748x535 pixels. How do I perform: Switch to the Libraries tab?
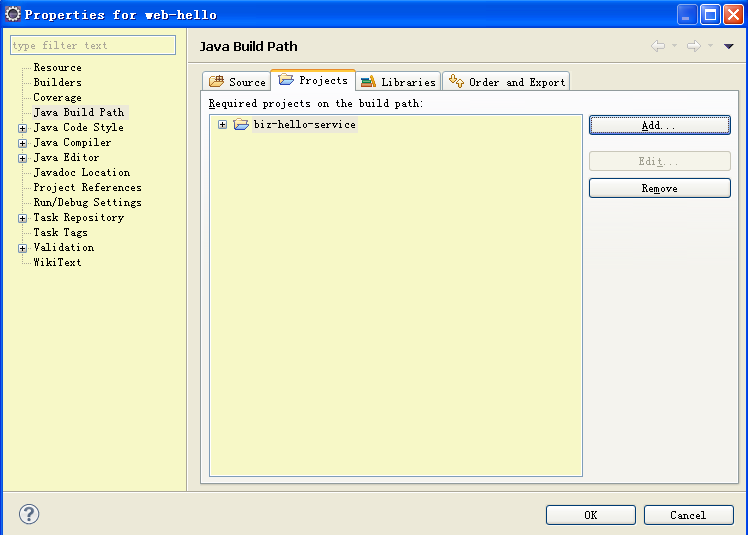coord(398,82)
